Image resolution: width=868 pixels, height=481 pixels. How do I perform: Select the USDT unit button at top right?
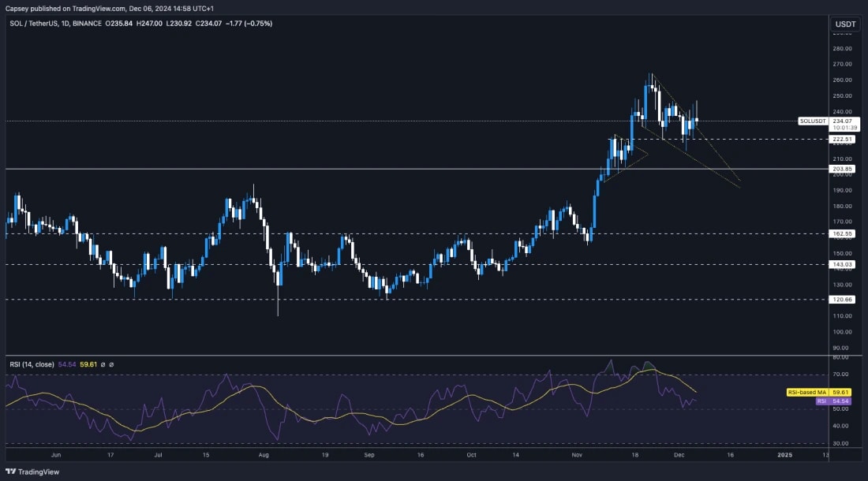pos(844,24)
